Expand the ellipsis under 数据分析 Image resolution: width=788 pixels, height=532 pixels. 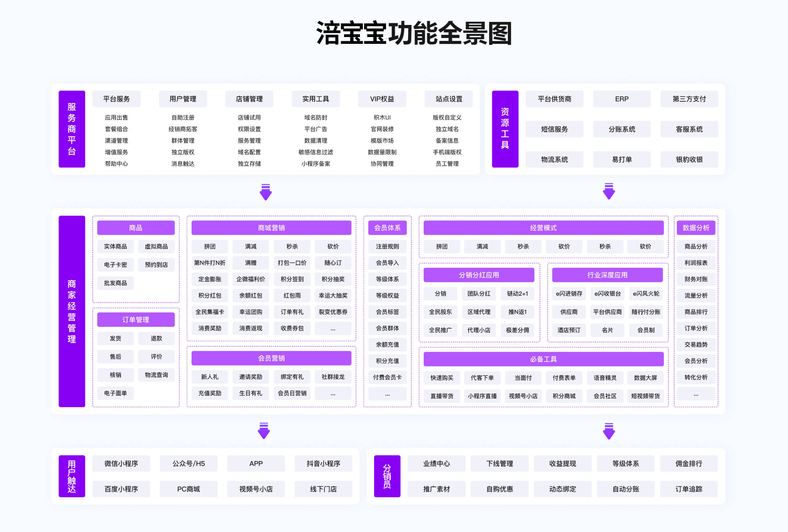pos(696,394)
